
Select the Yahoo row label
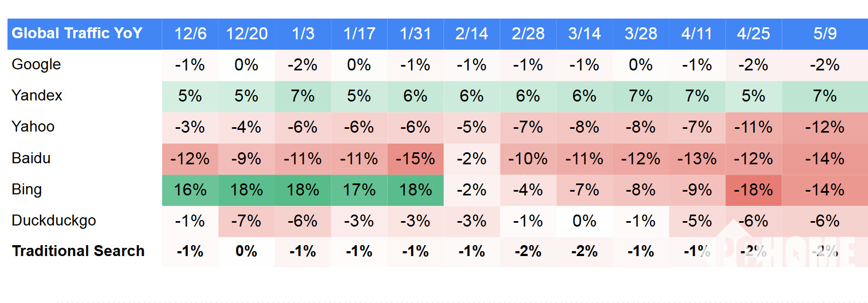coord(33,127)
